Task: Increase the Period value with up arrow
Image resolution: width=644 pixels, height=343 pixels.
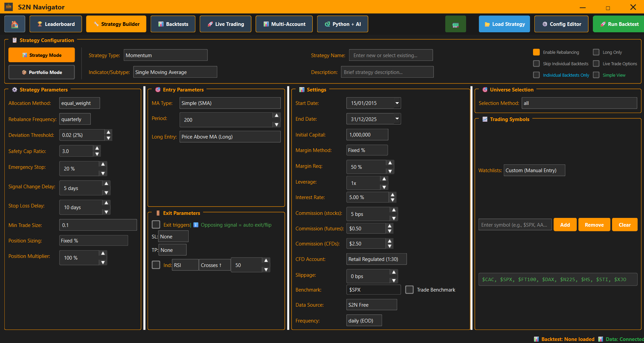Action: click(276, 115)
